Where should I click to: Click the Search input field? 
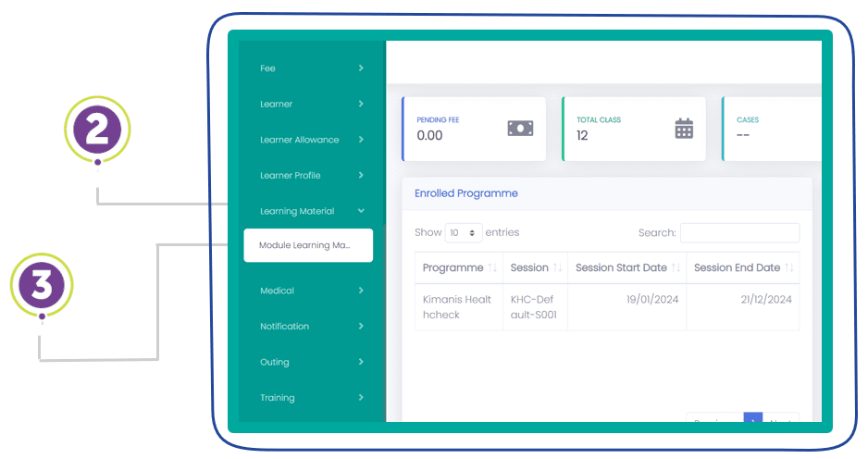tap(739, 233)
